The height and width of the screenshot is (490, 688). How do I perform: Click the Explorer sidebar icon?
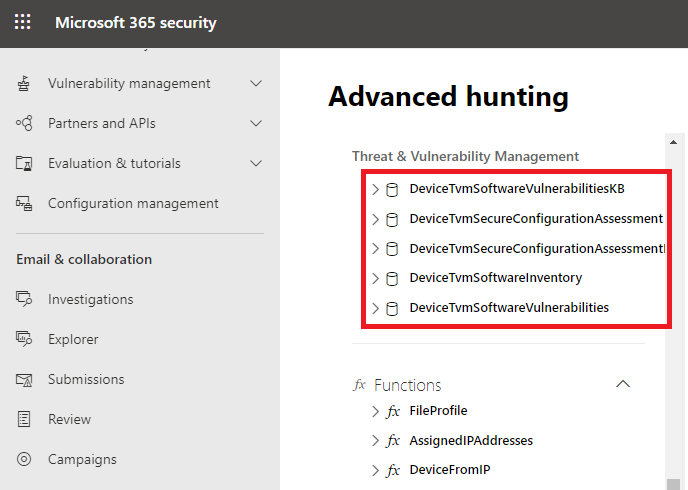(24, 339)
